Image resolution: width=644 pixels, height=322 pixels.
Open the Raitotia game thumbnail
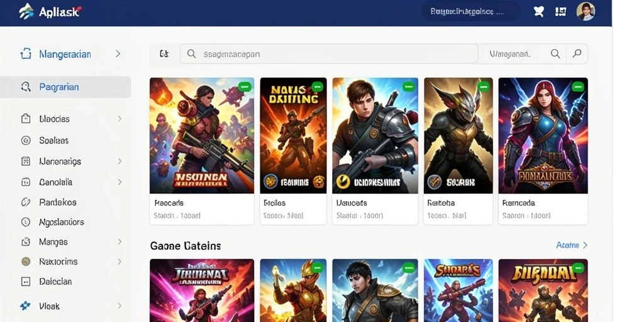(458, 136)
